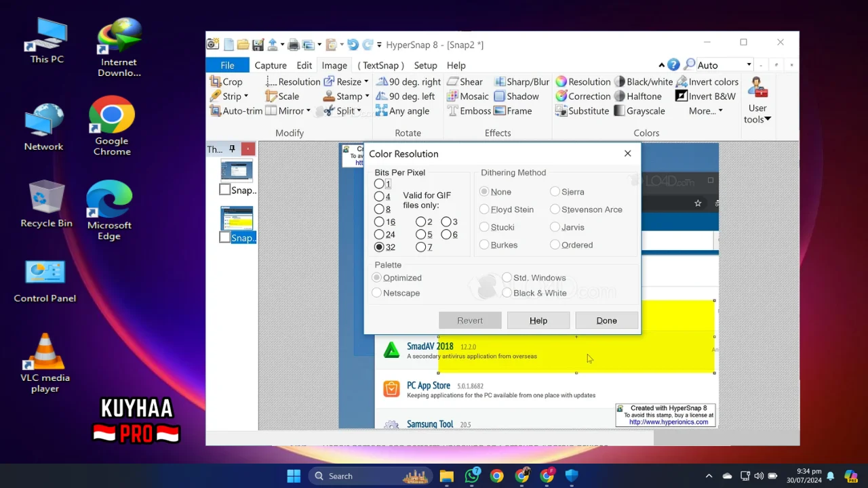Open Windows Start menu

pyautogui.click(x=294, y=476)
